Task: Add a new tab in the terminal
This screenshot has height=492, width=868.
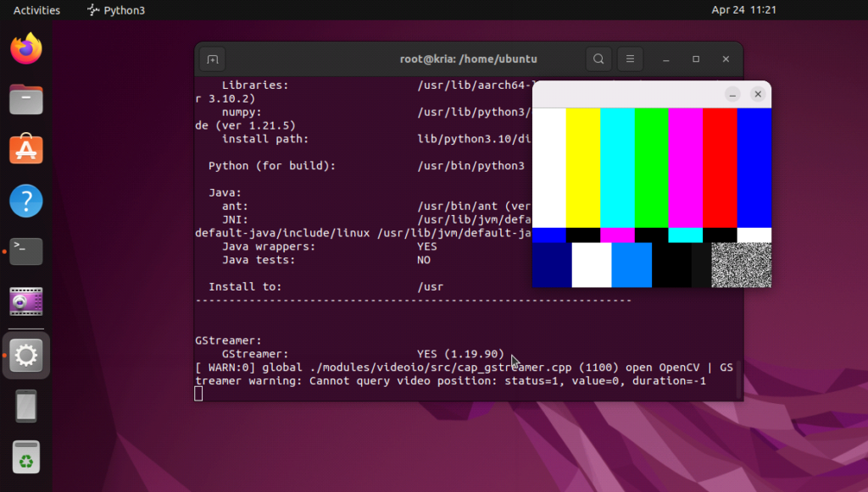Action: coord(212,59)
